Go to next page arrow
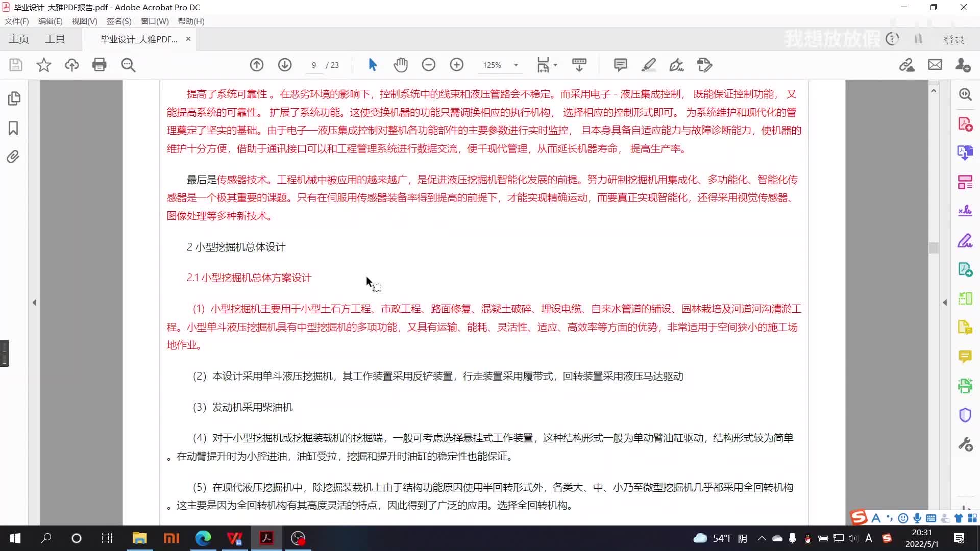Viewport: 980px width, 551px height. coord(285,65)
